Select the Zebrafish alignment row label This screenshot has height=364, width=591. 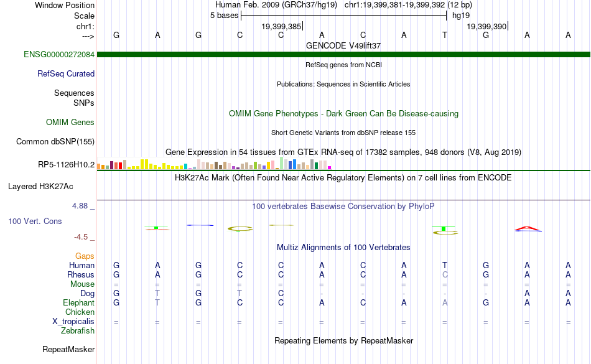pos(78,330)
